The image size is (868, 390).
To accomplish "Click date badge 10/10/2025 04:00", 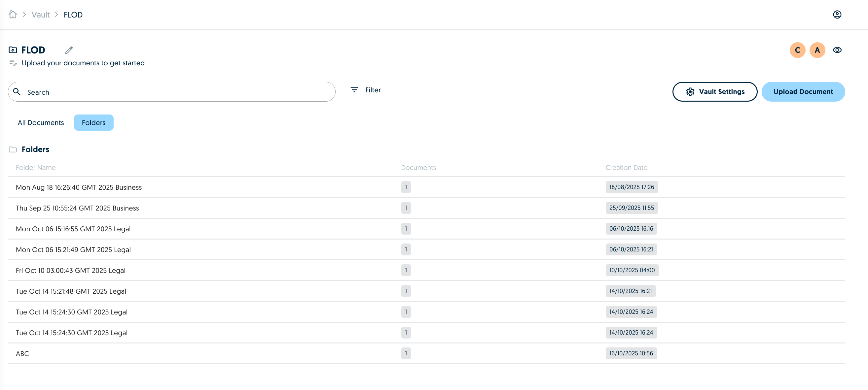I will (632, 270).
